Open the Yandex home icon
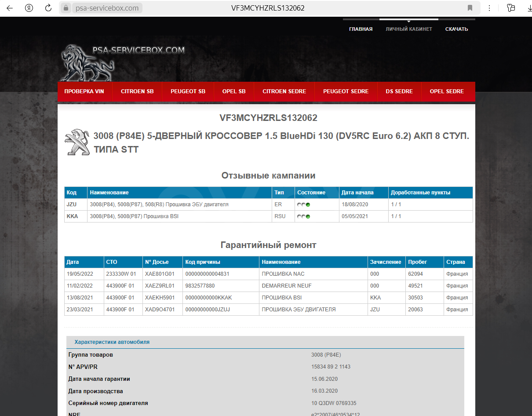The width and height of the screenshot is (532, 416). pos(29,8)
